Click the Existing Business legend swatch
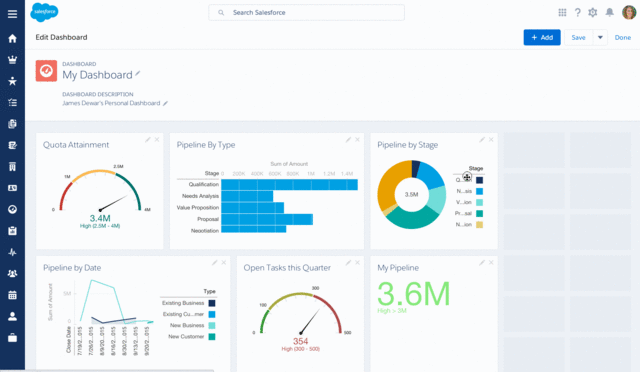Screen dimensions: 640x372 (212, 303)
